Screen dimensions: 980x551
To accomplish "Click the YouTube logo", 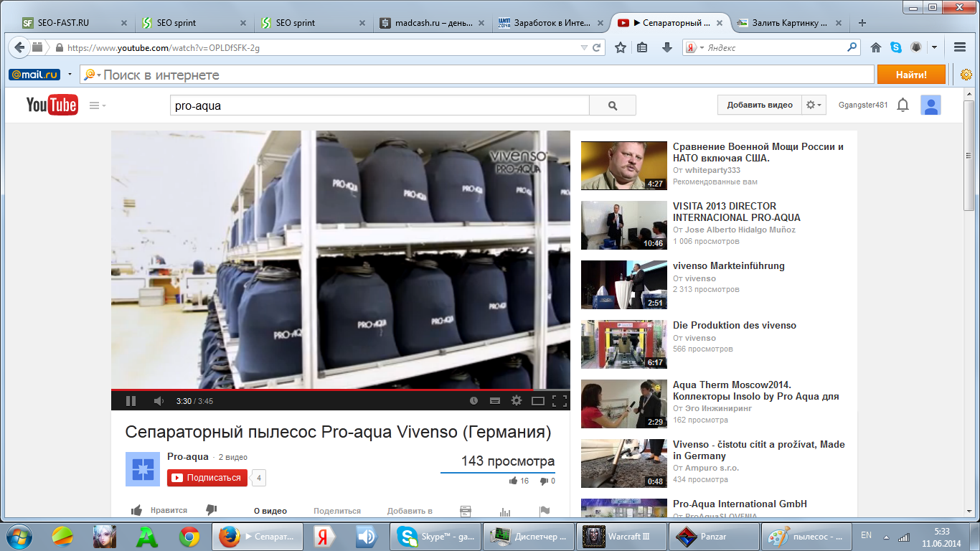I will click(52, 105).
